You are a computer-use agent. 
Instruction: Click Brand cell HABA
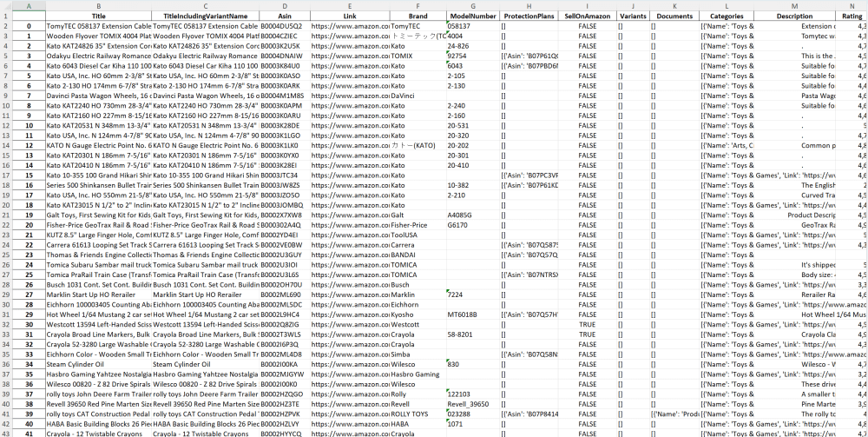click(x=418, y=424)
